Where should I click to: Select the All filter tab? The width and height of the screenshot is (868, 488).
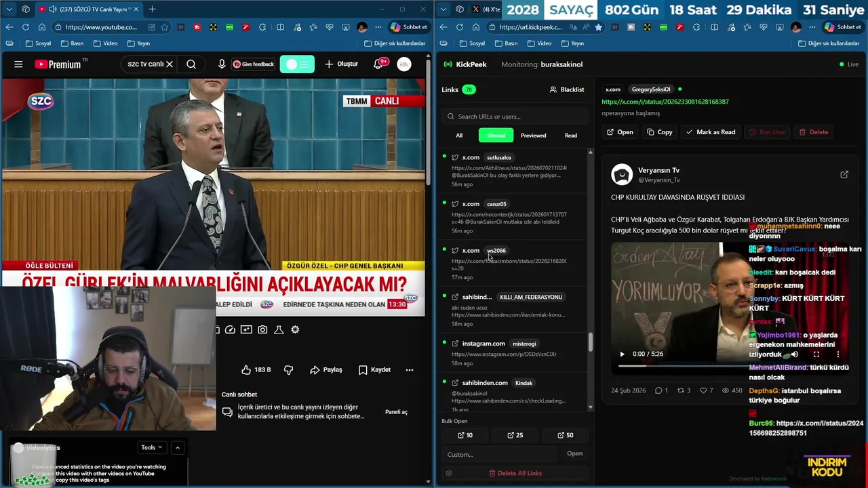[x=459, y=136]
